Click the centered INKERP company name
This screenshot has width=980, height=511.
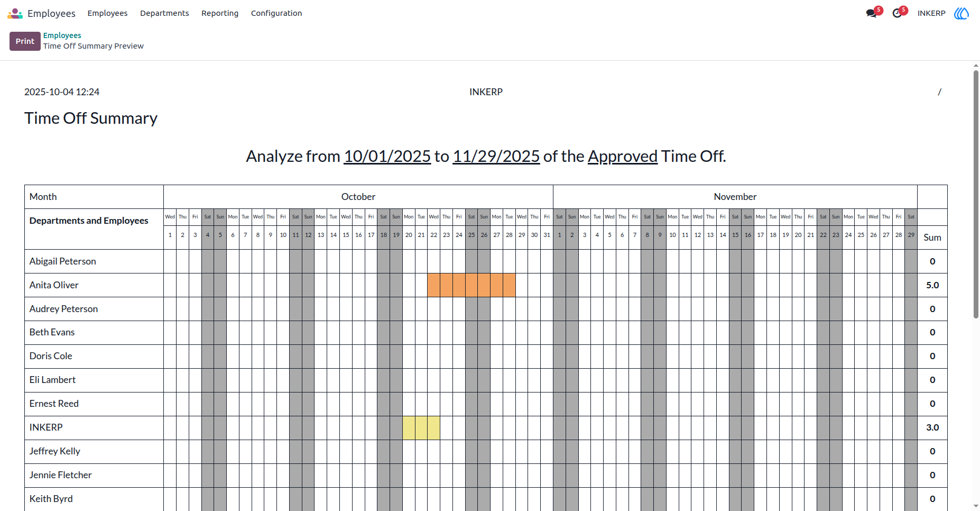click(x=486, y=92)
